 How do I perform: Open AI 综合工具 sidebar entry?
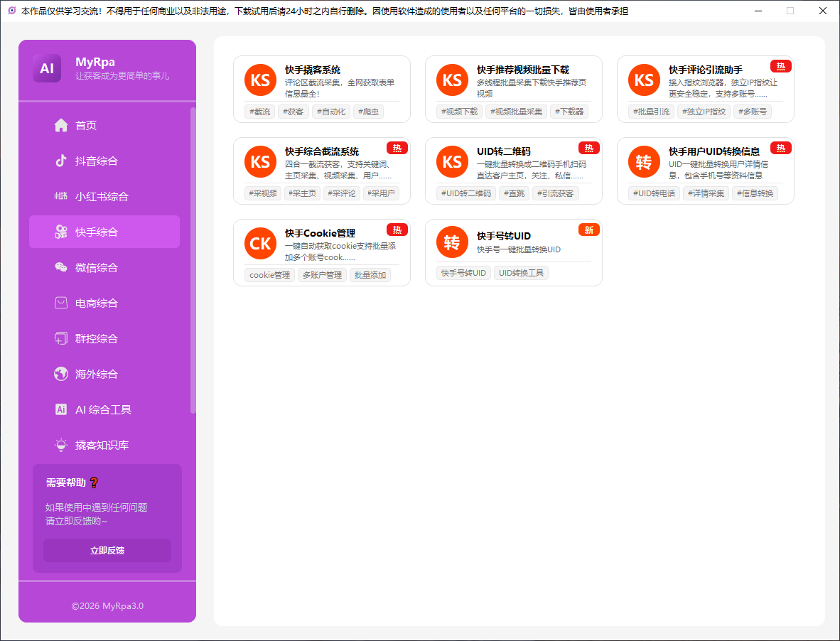[104, 409]
